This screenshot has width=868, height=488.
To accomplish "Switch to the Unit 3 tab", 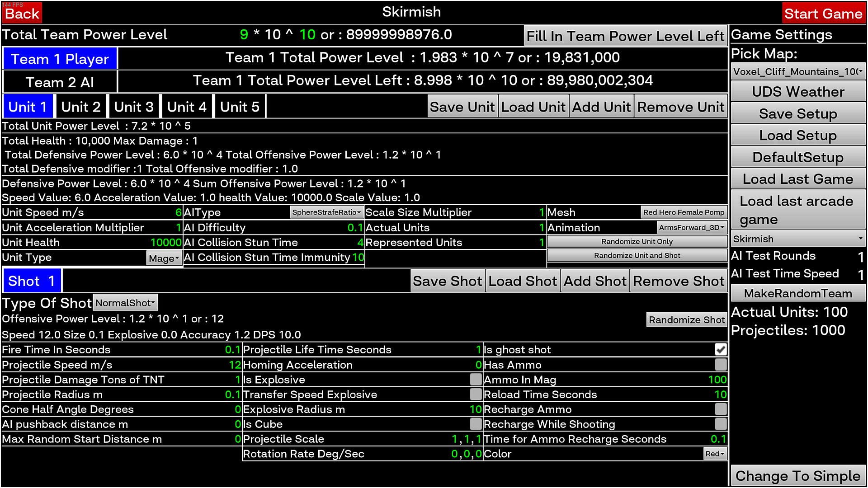I will tap(134, 107).
